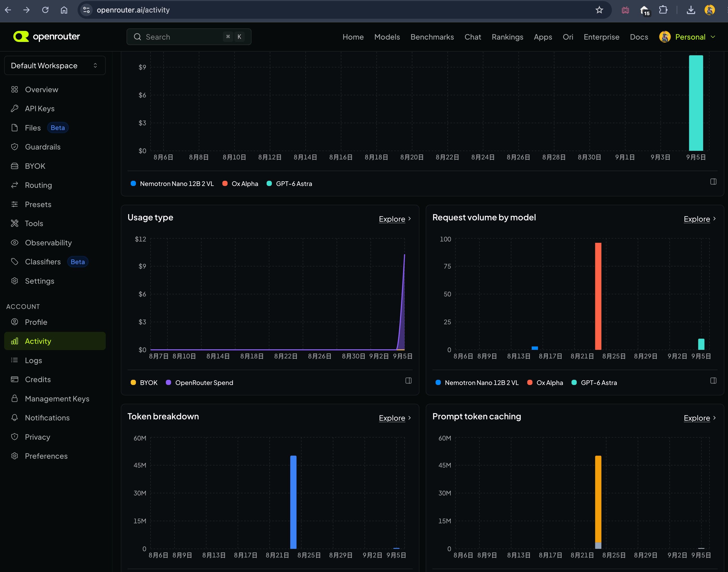The image size is (728, 572).
Task: Click the teal GPT-6 Astra spend bar
Action: coord(696,103)
